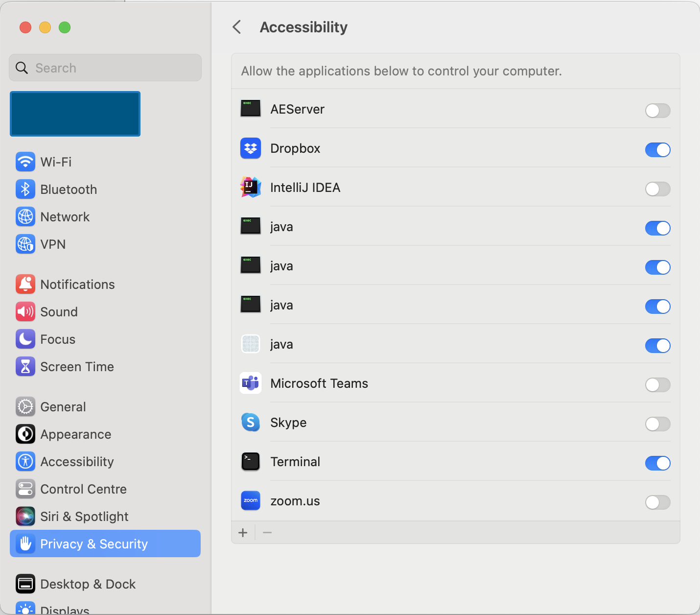Turn off Terminal accessibility toggle
Screen dimensions: 700x615
[x=657, y=463]
